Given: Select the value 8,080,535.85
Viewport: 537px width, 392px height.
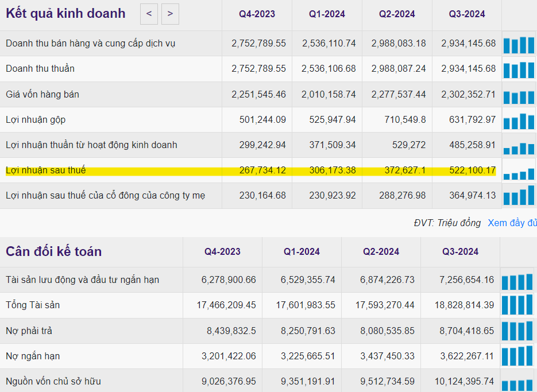Looking at the screenshot, I should (387, 331).
